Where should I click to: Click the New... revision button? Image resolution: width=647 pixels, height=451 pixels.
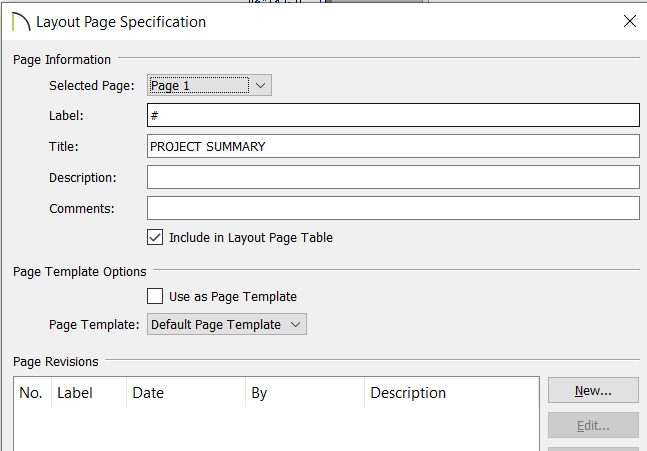click(x=593, y=390)
